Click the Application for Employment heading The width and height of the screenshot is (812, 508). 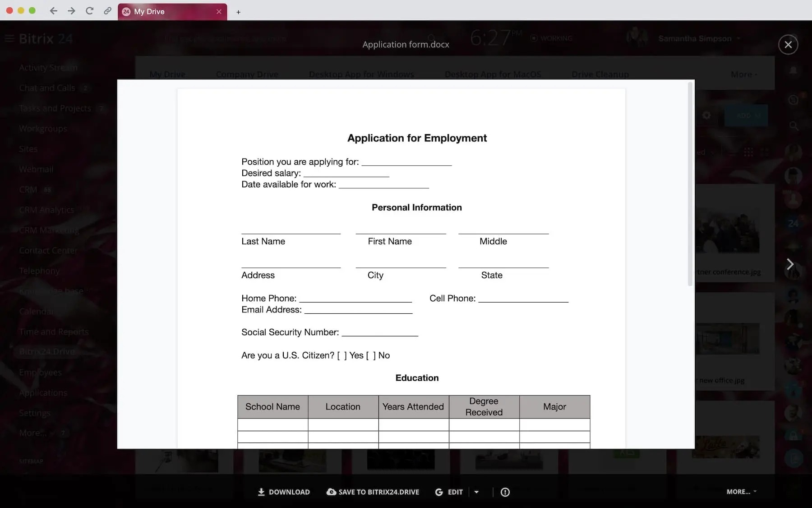(x=417, y=138)
